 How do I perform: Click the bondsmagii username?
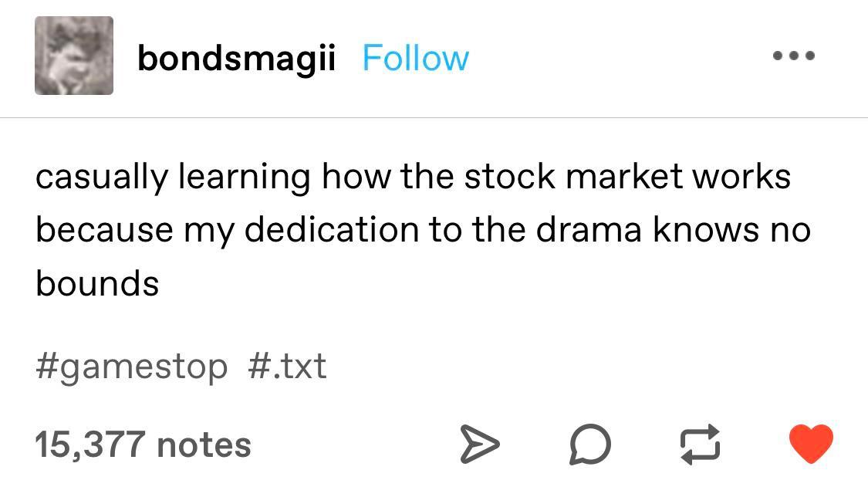point(236,58)
